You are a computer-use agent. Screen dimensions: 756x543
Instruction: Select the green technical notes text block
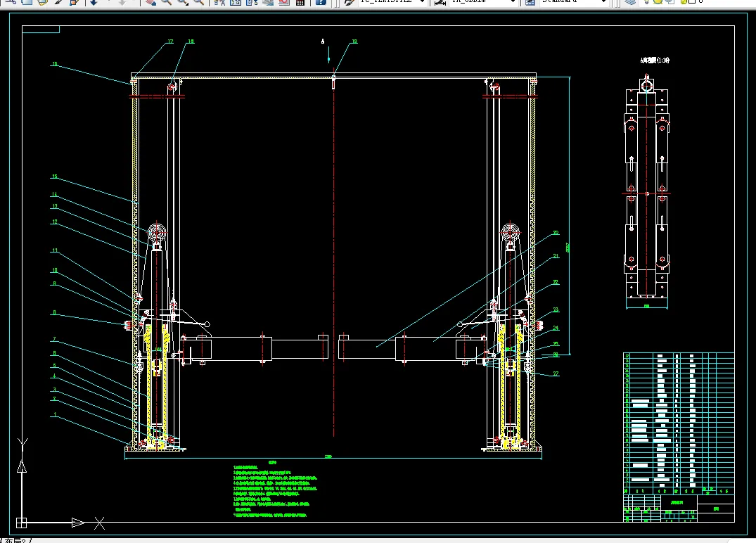coord(275,490)
